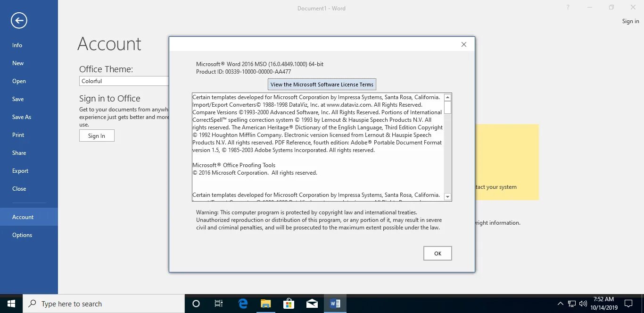Click the Product ID text line
The height and width of the screenshot is (313, 644).
tap(243, 72)
